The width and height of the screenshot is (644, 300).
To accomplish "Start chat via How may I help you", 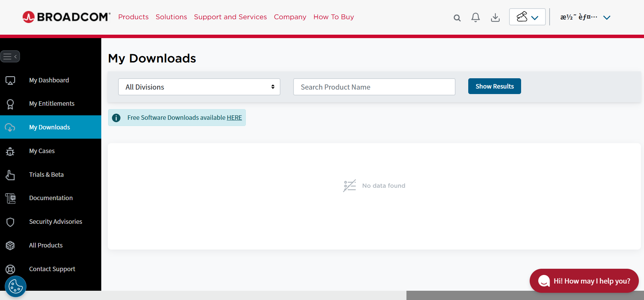I will click(x=584, y=281).
